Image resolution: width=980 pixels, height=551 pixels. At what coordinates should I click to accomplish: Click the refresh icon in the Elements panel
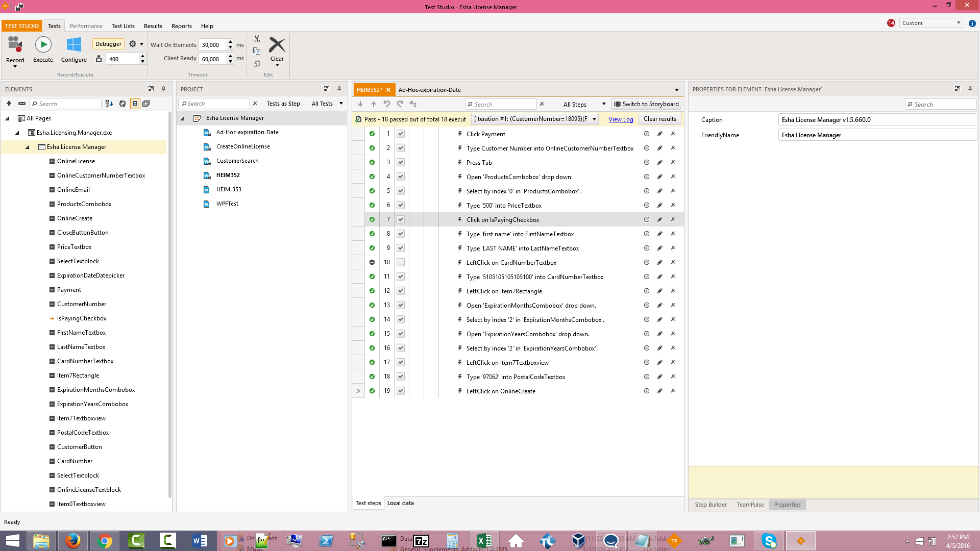(122, 104)
